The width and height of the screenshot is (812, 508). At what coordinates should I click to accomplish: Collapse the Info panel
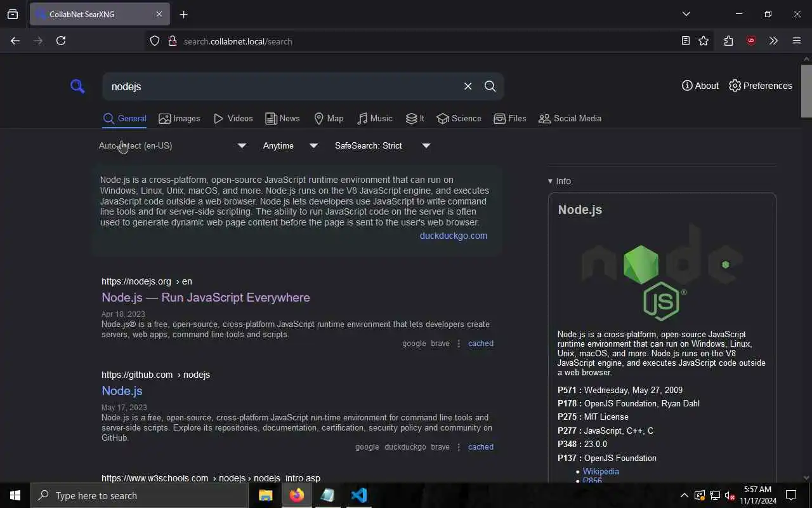click(x=560, y=181)
